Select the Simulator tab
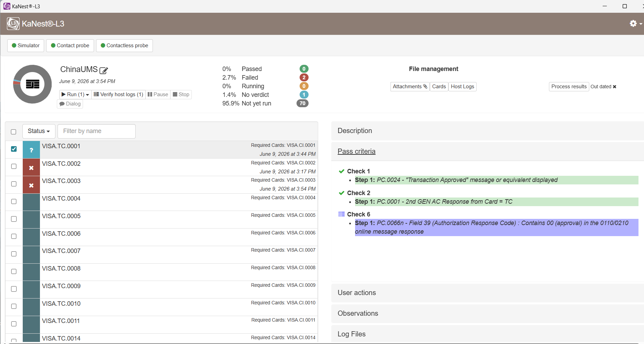644x344 pixels. [x=26, y=45]
